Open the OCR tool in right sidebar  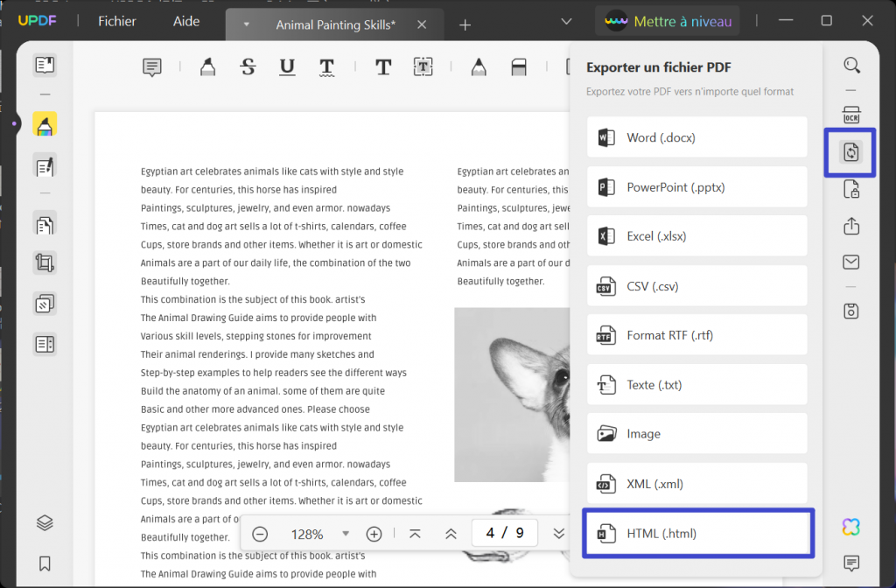coord(851,114)
